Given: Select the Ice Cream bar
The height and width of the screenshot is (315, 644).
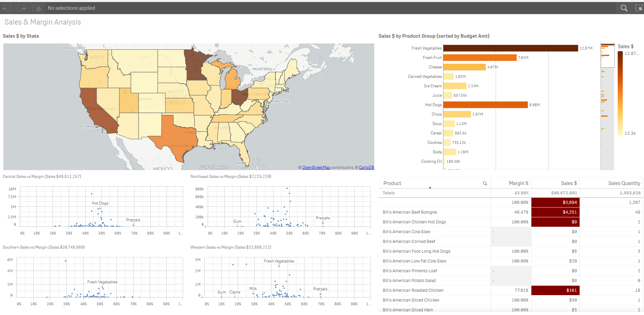Looking at the screenshot, I should 455,86.
